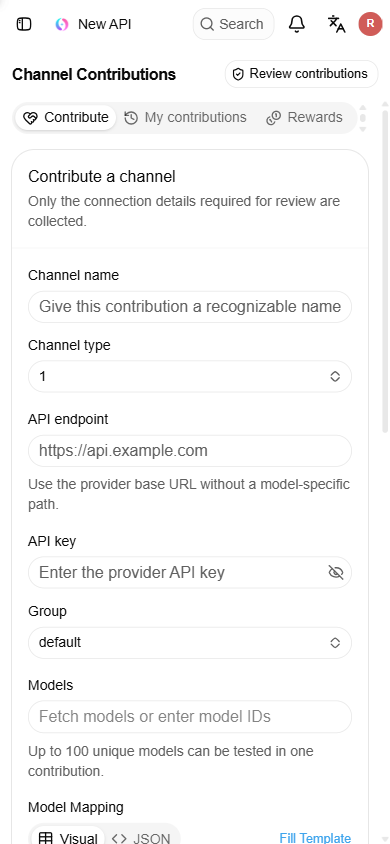The height and width of the screenshot is (844, 390).
Task: Toggle the sidebar panel icon
Action: click(24, 24)
